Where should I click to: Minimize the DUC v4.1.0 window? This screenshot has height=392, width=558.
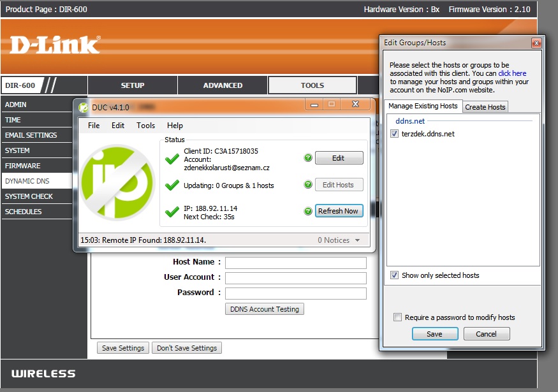tap(314, 105)
